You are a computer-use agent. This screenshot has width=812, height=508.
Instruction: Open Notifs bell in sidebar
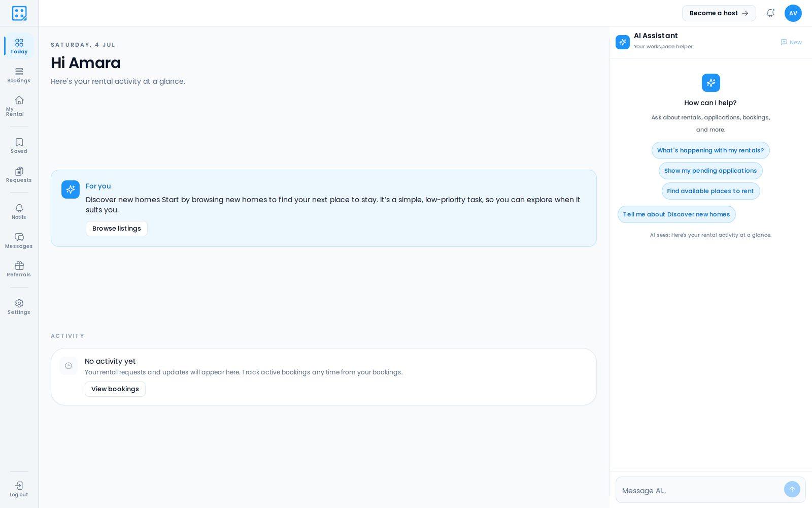click(x=19, y=212)
